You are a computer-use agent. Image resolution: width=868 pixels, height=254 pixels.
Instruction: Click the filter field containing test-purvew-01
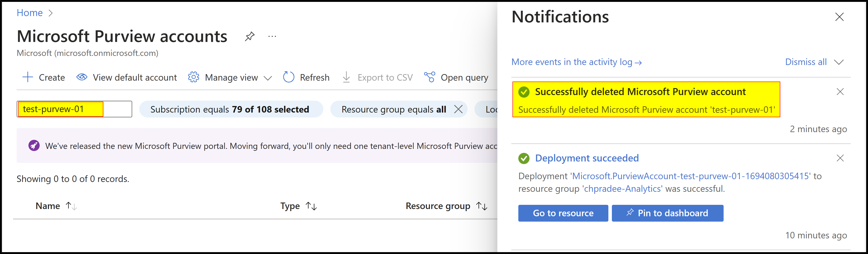click(74, 109)
